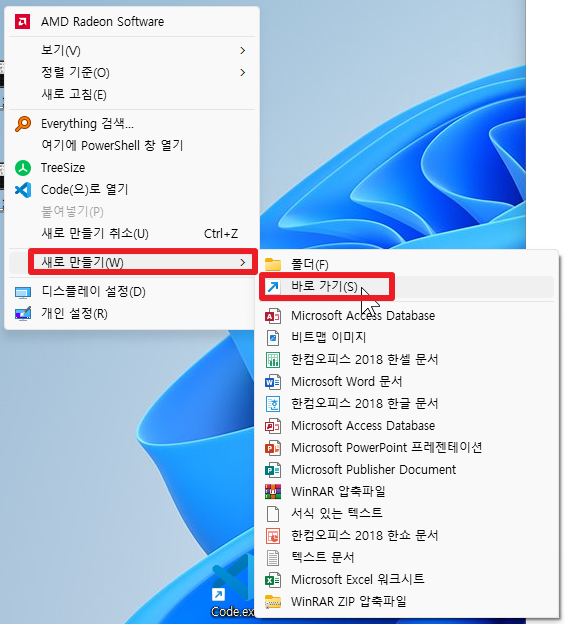This screenshot has width=565, height=624.
Task: Click the WinRAR archive books icon
Action: 273,492
